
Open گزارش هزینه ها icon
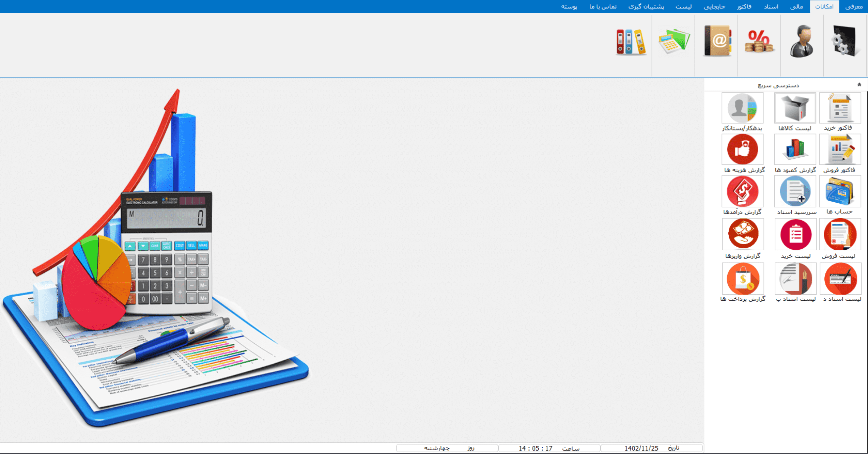point(743,150)
